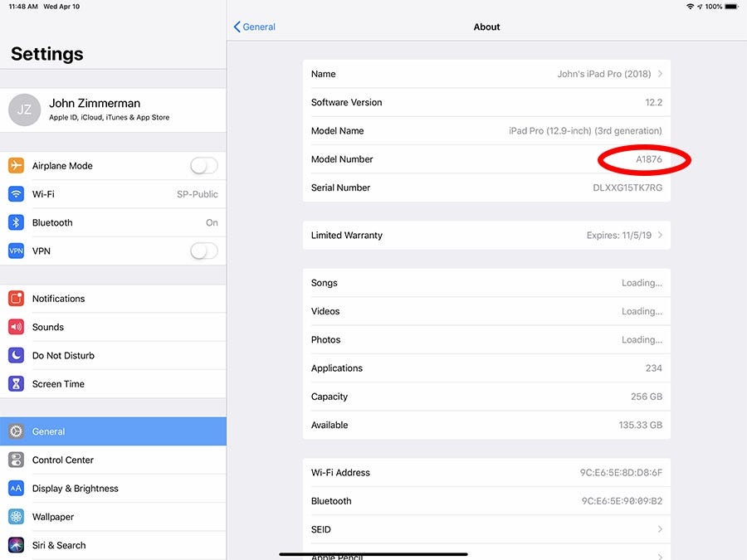Open Wallpaper settings
The image size is (747, 560).
tap(113, 517)
